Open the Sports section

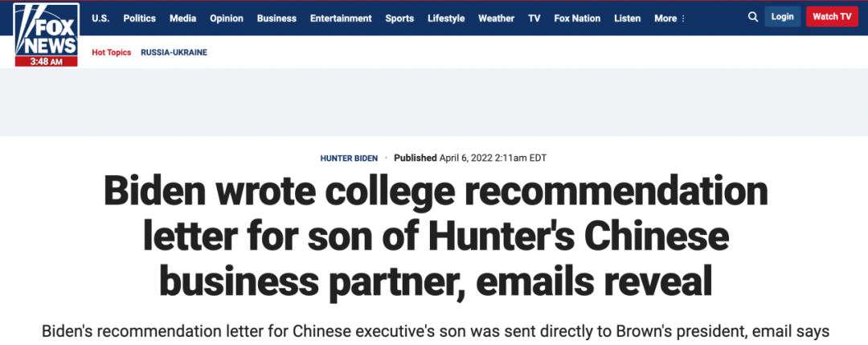(x=399, y=18)
